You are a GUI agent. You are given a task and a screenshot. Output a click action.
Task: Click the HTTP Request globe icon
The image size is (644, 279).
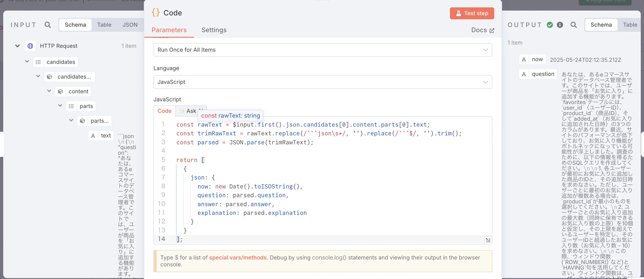click(30, 46)
